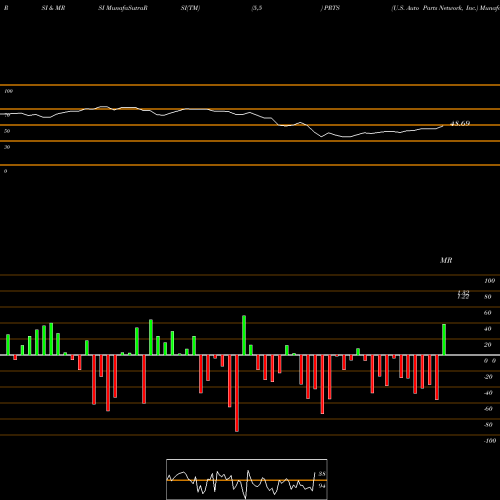Select the deepest red MR bar
This screenshot has width=500, height=500.
(237, 393)
